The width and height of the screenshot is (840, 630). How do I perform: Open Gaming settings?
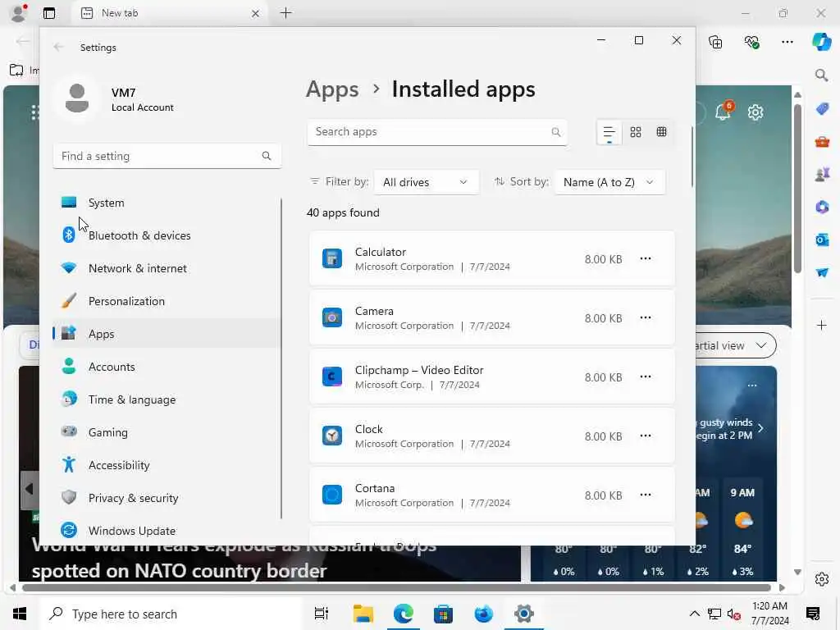point(167,432)
